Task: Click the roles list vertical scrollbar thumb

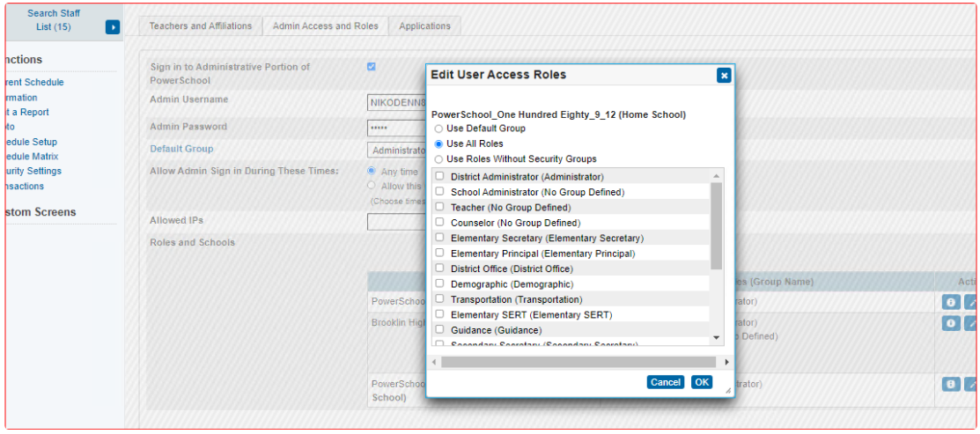Action: click(717, 226)
